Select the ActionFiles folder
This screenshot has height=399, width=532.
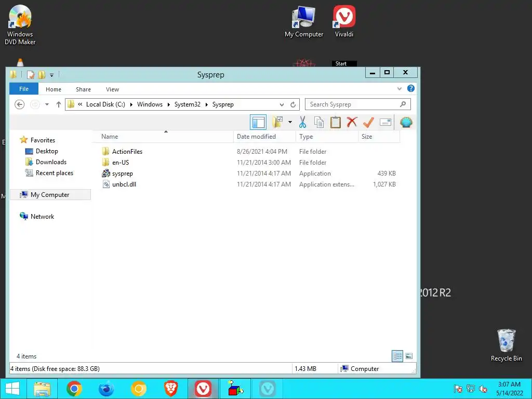coord(127,152)
